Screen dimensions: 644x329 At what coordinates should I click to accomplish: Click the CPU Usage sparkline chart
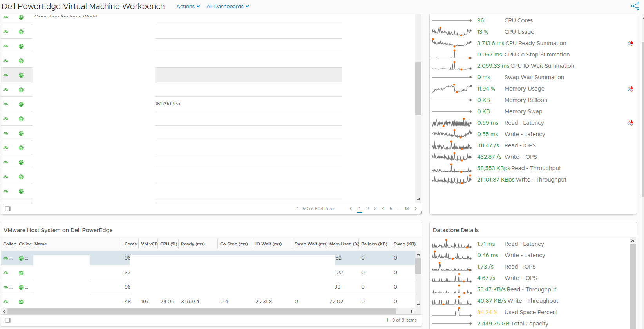pyautogui.click(x=452, y=32)
